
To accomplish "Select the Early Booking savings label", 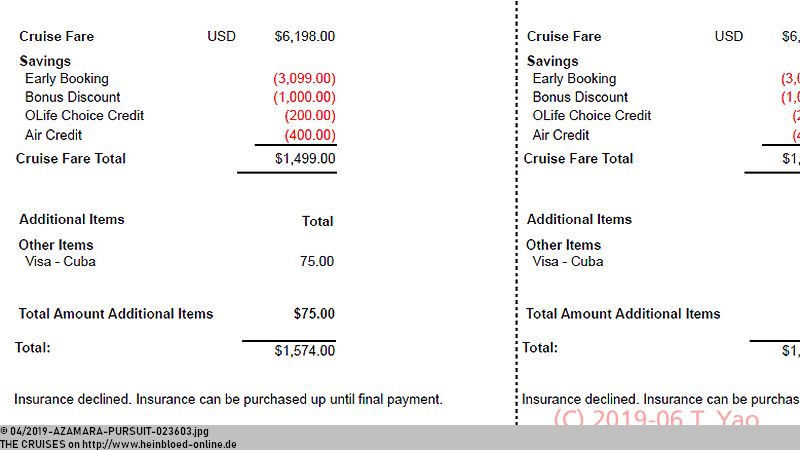I will 67,79.
